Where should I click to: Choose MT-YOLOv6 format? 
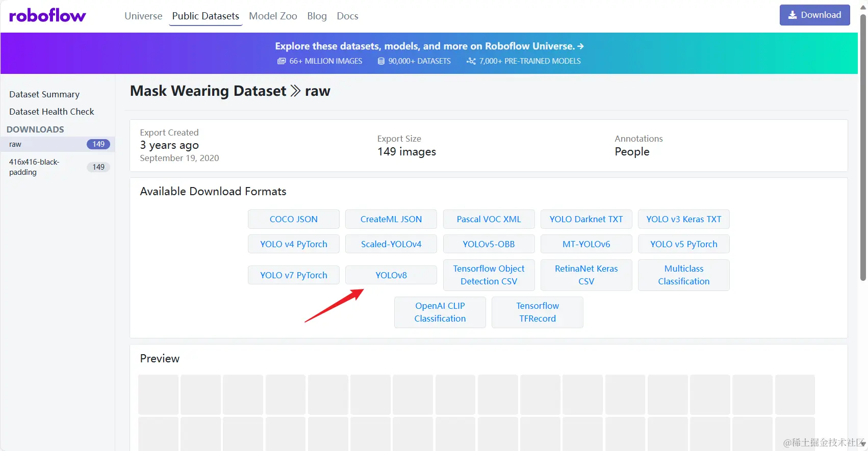pos(586,244)
